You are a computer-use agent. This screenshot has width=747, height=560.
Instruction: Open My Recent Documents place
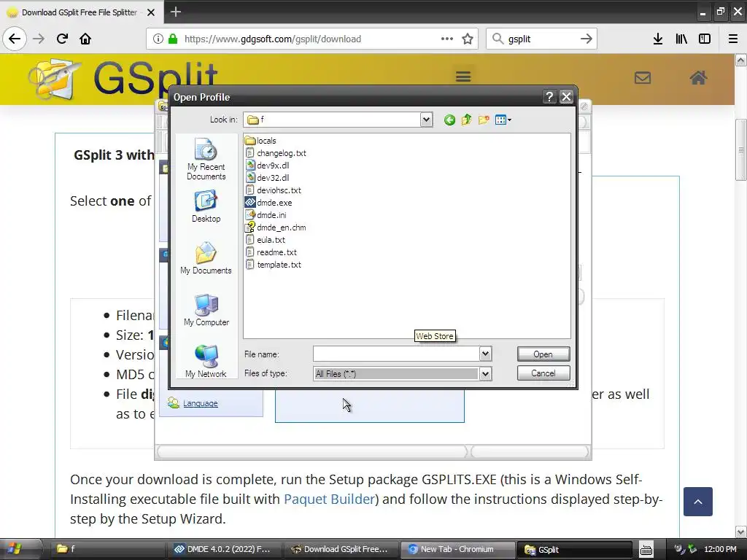pyautogui.click(x=206, y=159)
